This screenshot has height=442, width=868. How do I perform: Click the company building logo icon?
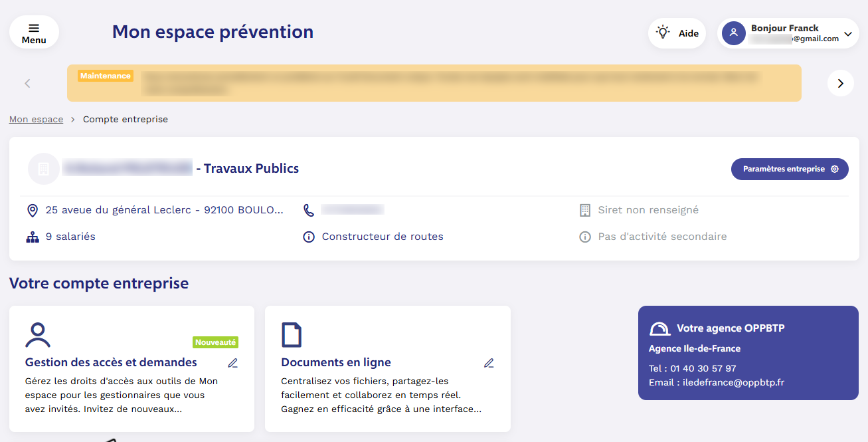click(x=44, y=169)
